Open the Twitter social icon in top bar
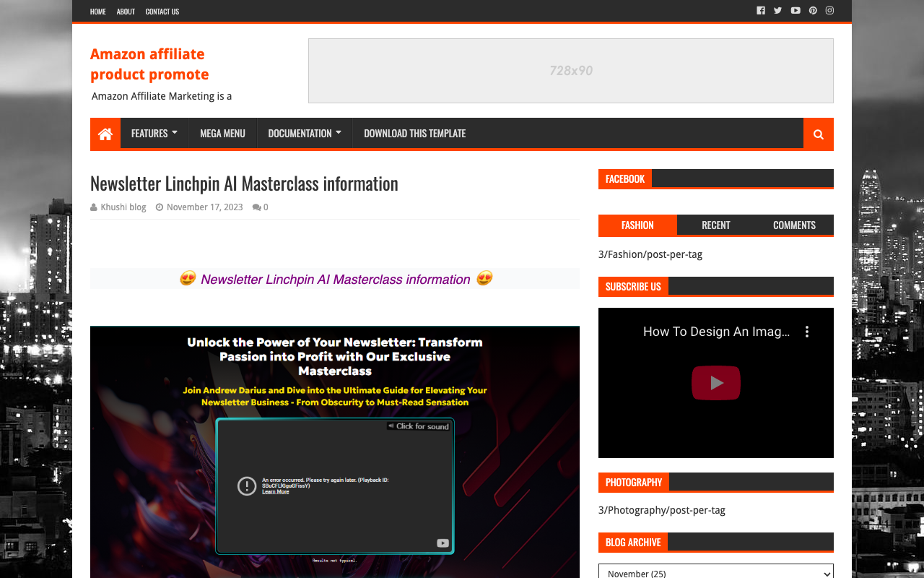Viewport: 924px width, 578px height. coord(777,11)
